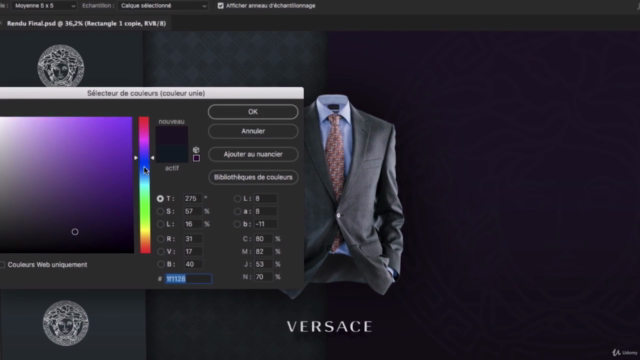The image size is (640, 360).
Task: Select the T (hue) radio button
Action: 160,199
